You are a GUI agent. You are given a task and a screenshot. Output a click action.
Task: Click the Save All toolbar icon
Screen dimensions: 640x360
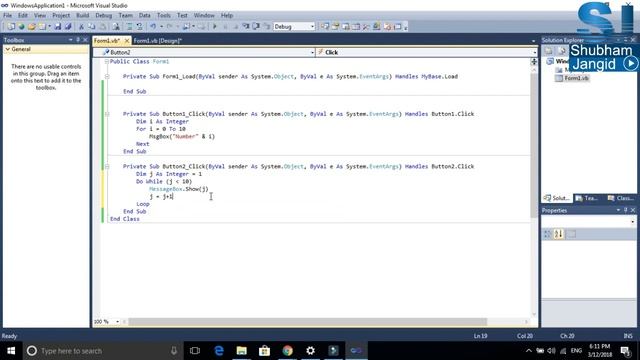pos(68,27)
